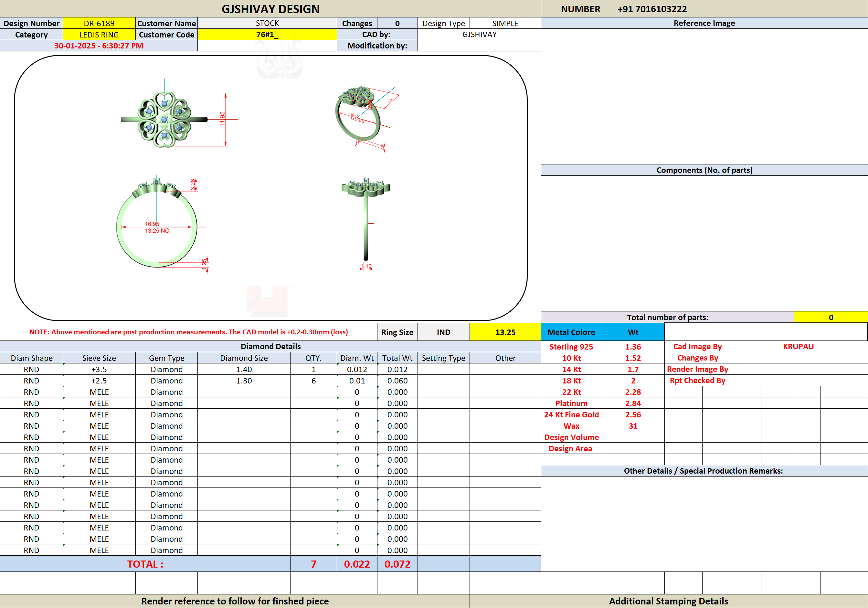Image resolution: width=868 pixels, height=608 pixels.
Task: Click the 1.36 Sterling weight value
Action: coord(633,347)
